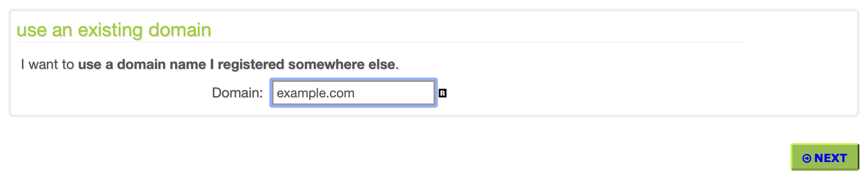Click the bold words "registered somewhere else"

[306, 65]
